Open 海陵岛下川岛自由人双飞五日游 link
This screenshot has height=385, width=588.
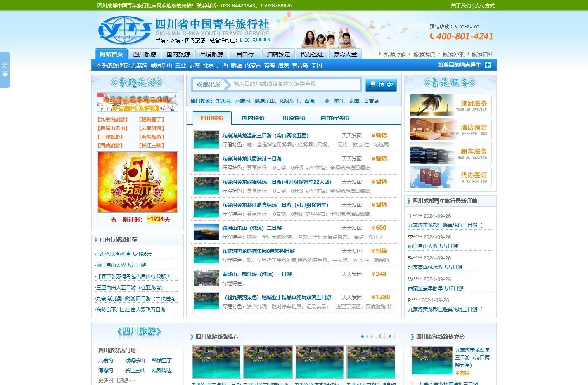tap(131, 310)
